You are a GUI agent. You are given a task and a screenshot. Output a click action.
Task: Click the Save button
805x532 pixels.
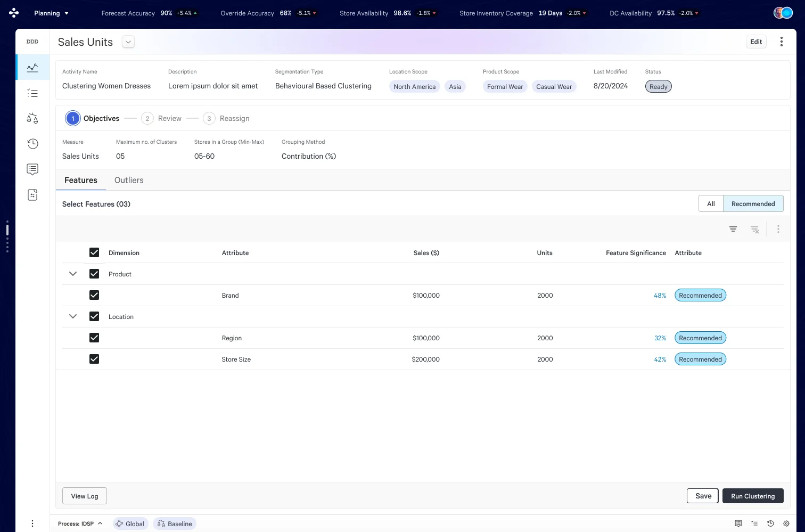(703, 496)
